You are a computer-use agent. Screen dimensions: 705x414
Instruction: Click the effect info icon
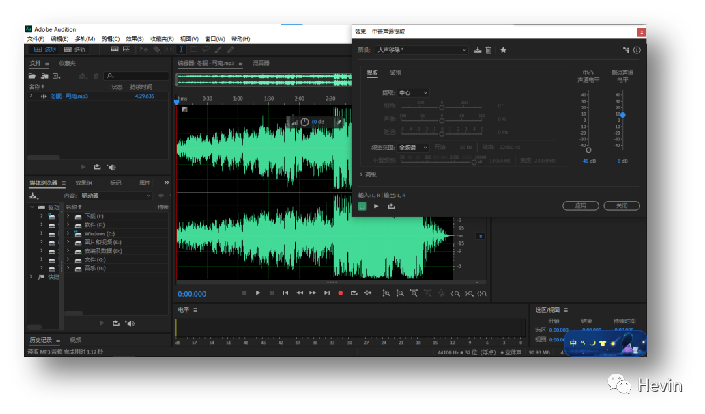tap(637, 50)
